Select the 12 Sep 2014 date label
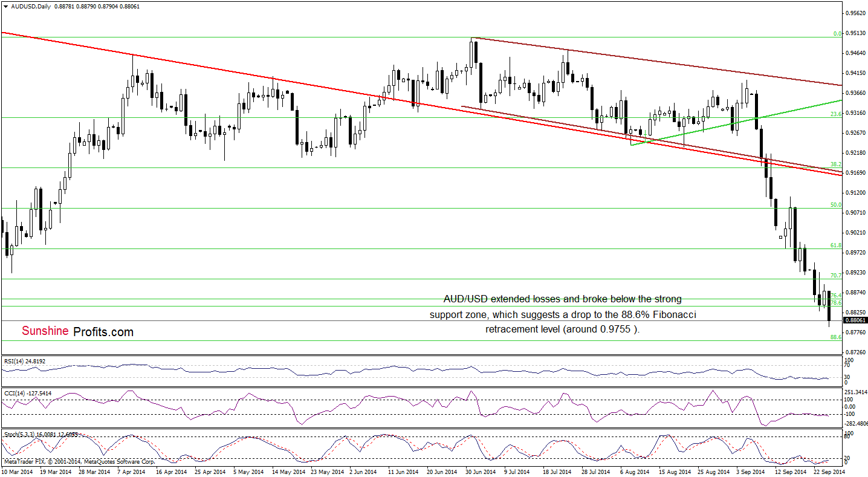Screen dimensions: 868x477 (x=791, y=471)
